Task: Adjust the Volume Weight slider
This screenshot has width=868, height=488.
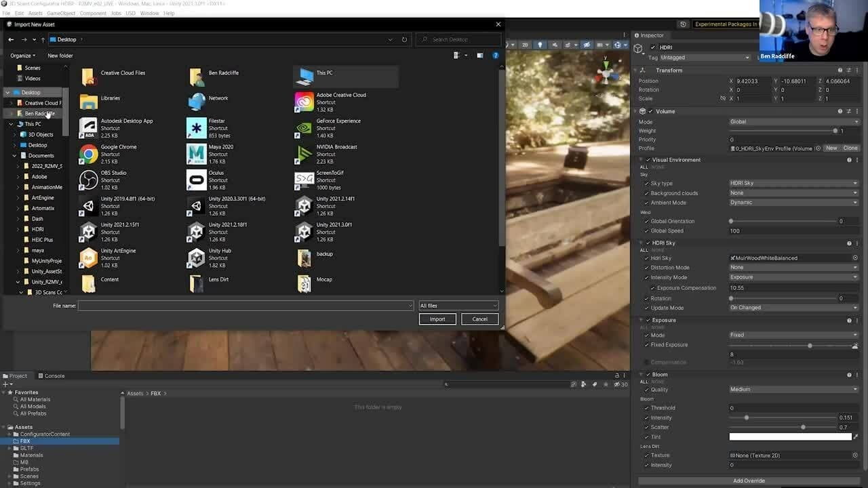Action: 783,131
